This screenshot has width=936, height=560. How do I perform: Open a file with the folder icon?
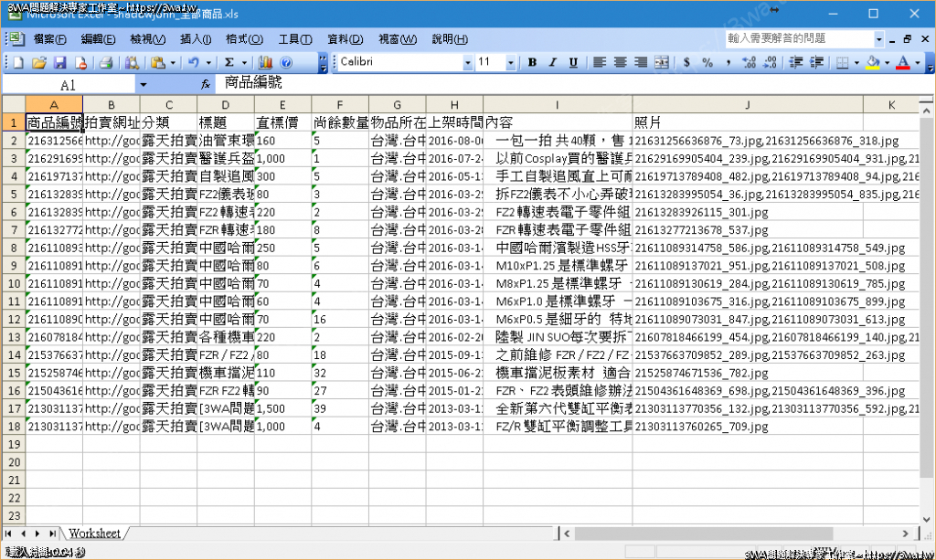pyautogui.click(x=38, y=63)
